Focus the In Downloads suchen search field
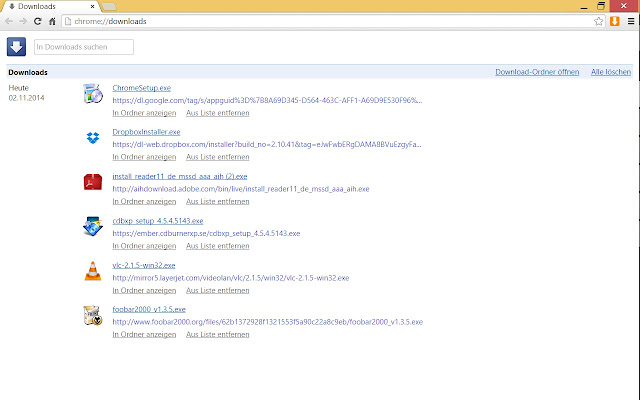Image resolution: width=640 pixels, height=400 pixels. click(84, 47)
